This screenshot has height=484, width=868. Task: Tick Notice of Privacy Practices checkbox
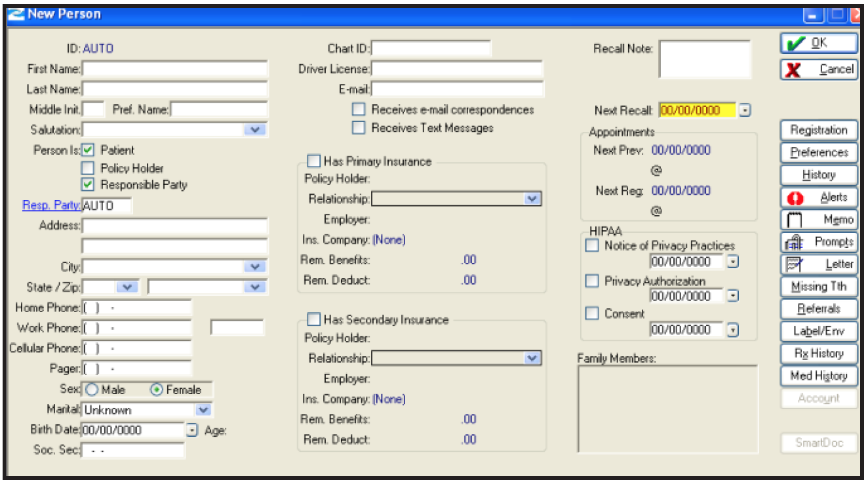click(x=592, y=246)
